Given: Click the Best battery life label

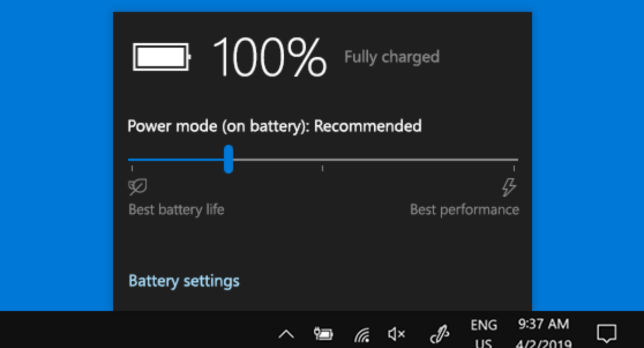Looking at the screenshot, I should 176,210.
